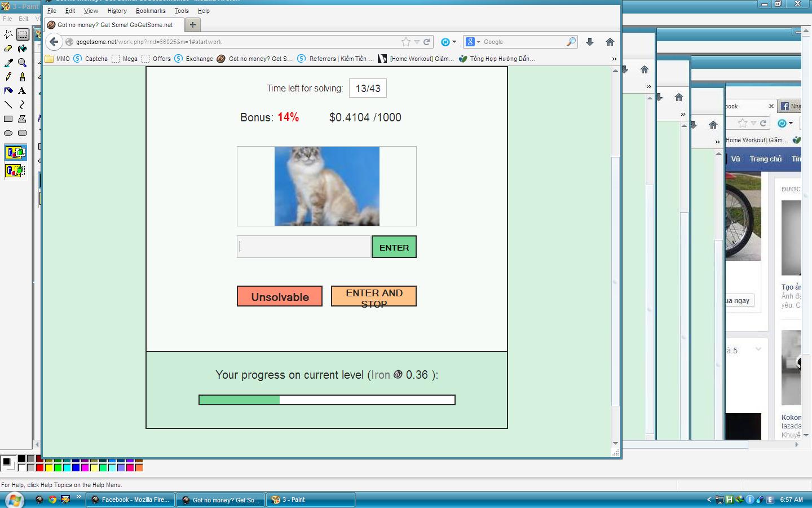Screen dimensions: 812x508
Task: Pick the yellow color swatch in Paint palette
Action: [48, 467]
